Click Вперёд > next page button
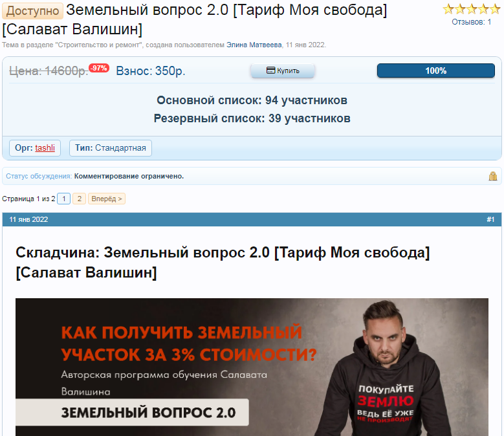 pos(107,199)
